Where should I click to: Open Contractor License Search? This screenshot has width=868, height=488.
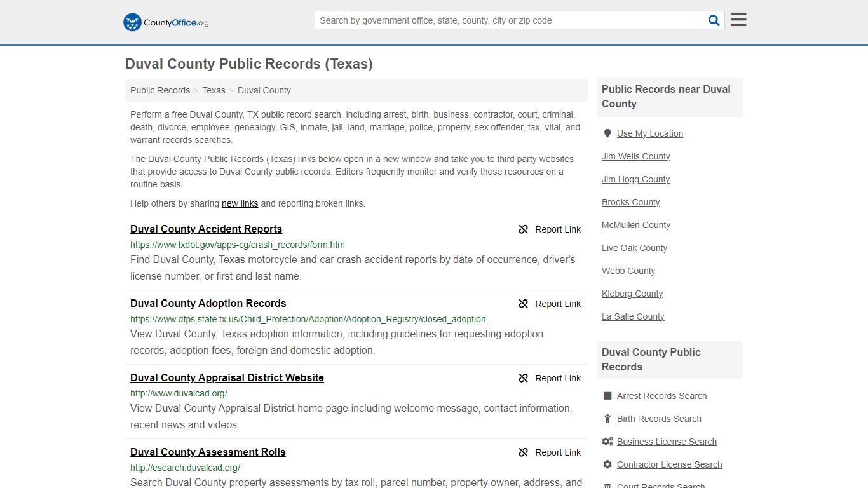pos(669,464)
